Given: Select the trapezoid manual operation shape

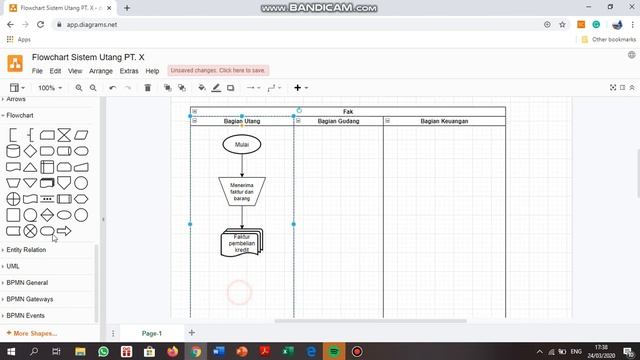Looking at the screenshot, I should pyautogui.click(x=13, y=183).
